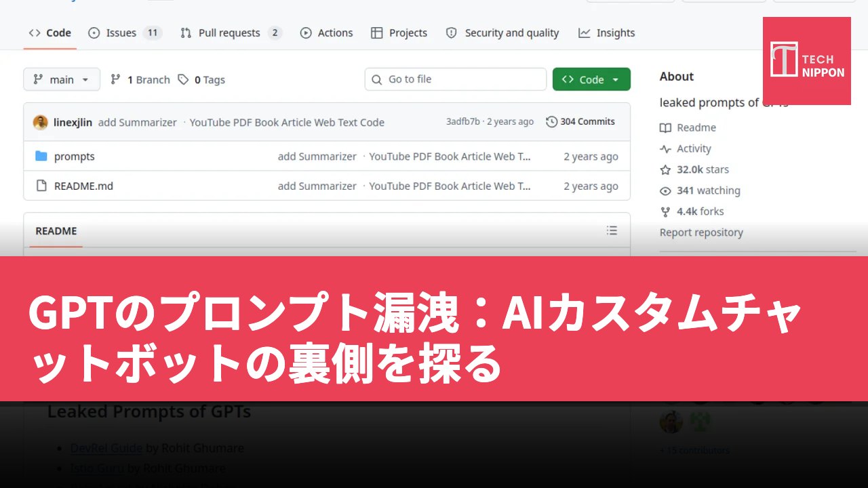Open Readme link in About sidebar
This screenshot has height=488, width=868.
688,127
